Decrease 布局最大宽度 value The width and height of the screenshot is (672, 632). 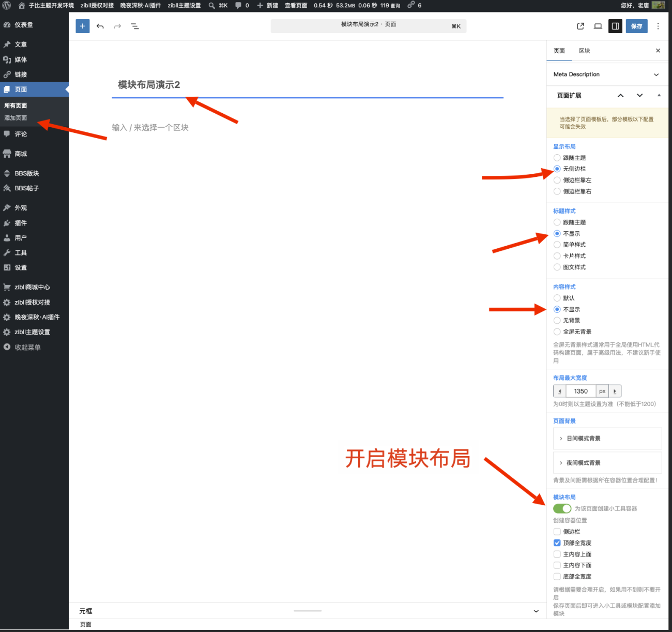pyautogui.click(x=560, y=392)
